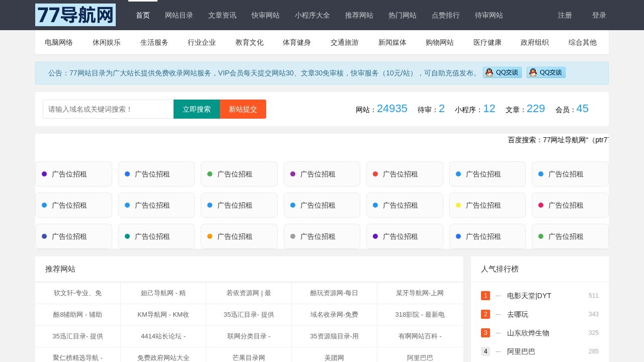Select the 体育健身 category
Screen dimensions: 644x362
pyautogui.click(x=297, y=42)
